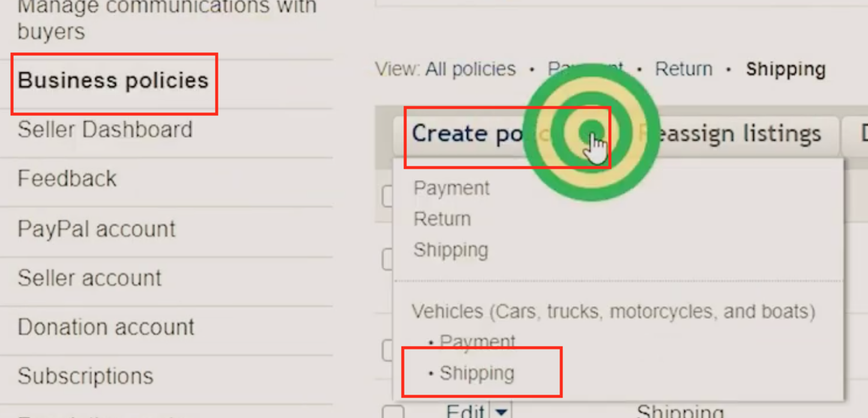This screenshot has width=868, height=418.
Task: Select Vehicles Payment policy option
Action: [x=477, y=342]
